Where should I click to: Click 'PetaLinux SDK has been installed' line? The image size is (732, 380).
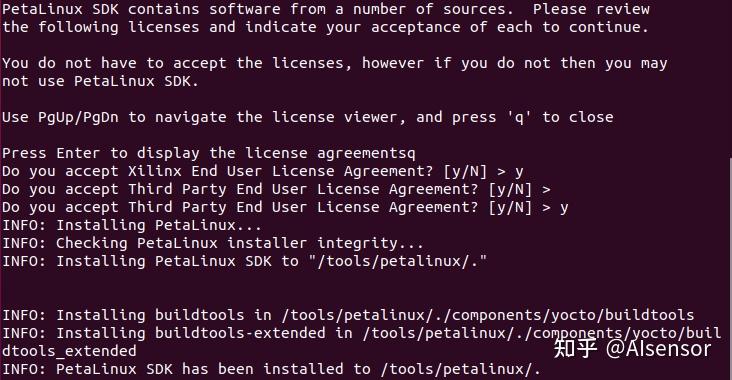click(x=271, y=369)
